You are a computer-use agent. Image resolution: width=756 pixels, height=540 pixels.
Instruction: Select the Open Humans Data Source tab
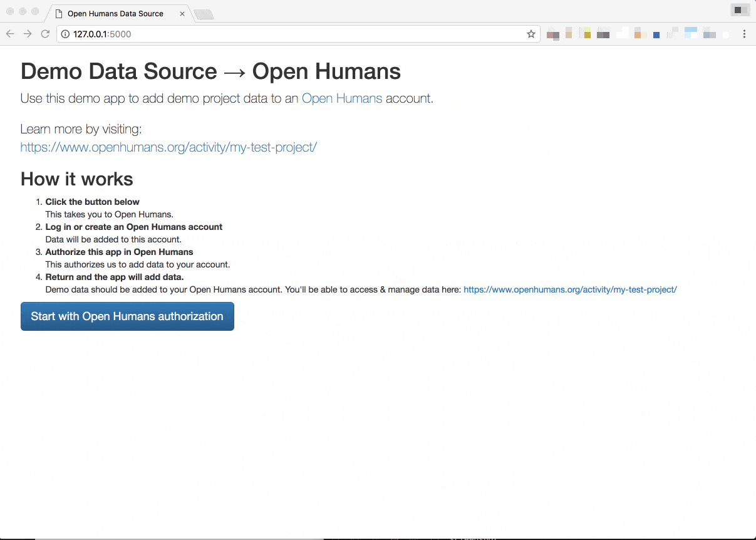pyautogui.click(x=115, y=13)
